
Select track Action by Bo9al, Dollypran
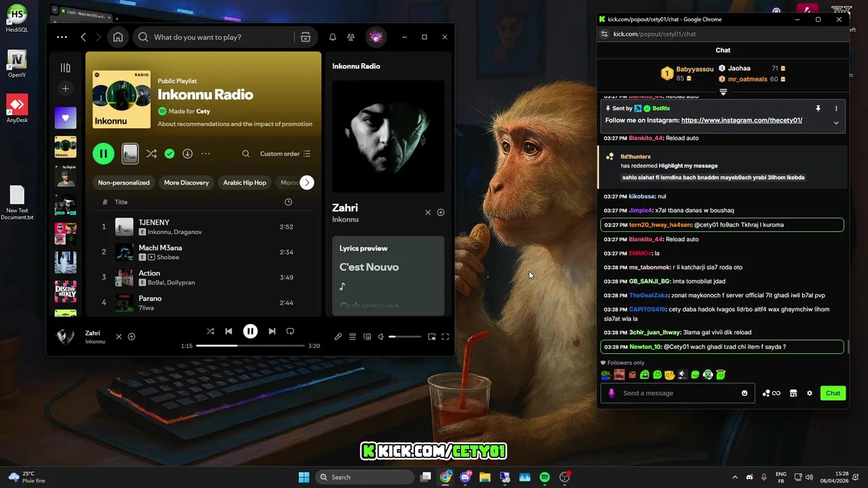tap(204, 277)
